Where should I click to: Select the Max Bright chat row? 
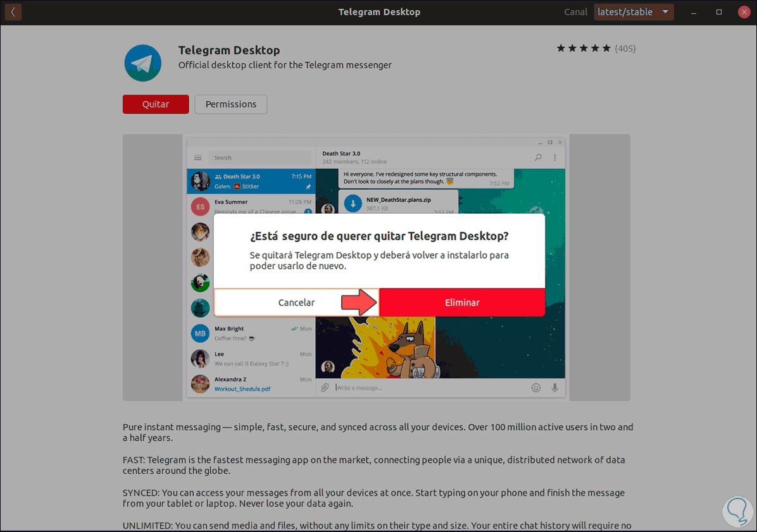point(251,333)
